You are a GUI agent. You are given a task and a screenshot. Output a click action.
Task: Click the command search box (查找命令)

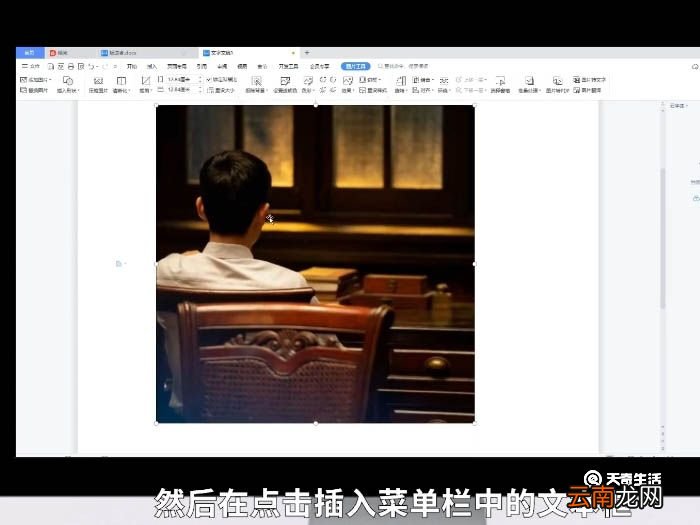click(404, 66)
